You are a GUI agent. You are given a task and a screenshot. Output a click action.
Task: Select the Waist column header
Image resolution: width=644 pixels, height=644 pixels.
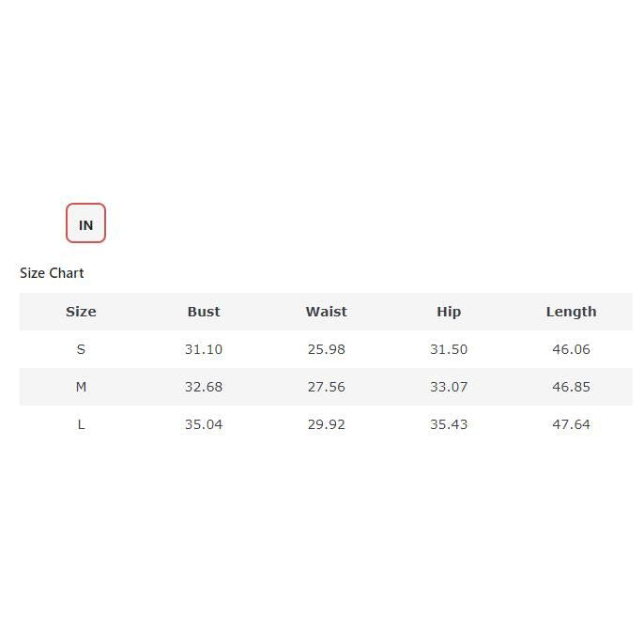click(326, 312)
